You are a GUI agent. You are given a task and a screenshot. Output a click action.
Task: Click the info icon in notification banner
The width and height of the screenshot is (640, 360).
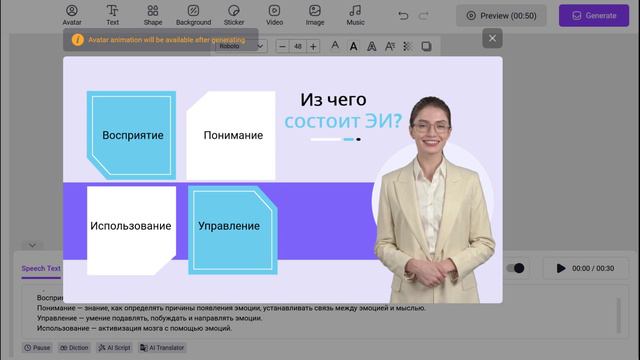tap(78, 40)
